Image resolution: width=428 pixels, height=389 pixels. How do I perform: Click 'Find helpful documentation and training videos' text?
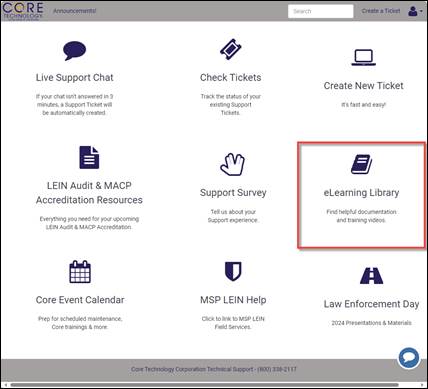(361, 216)
